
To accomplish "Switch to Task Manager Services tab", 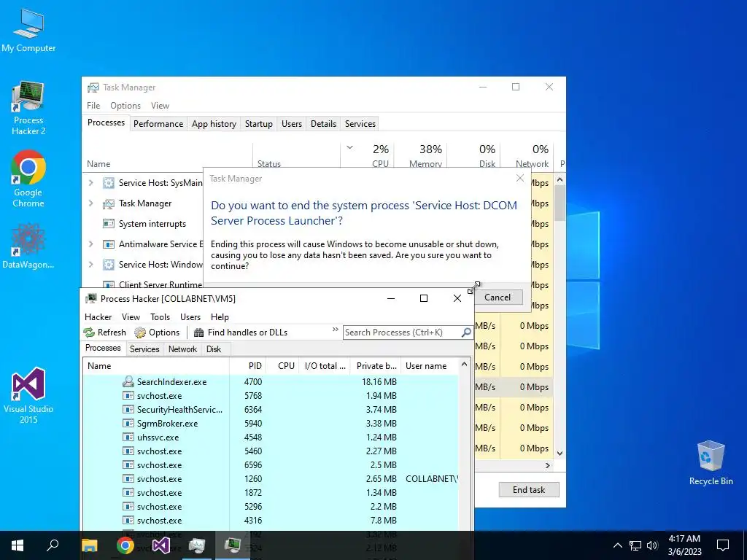I will click(x=360, y=124).
